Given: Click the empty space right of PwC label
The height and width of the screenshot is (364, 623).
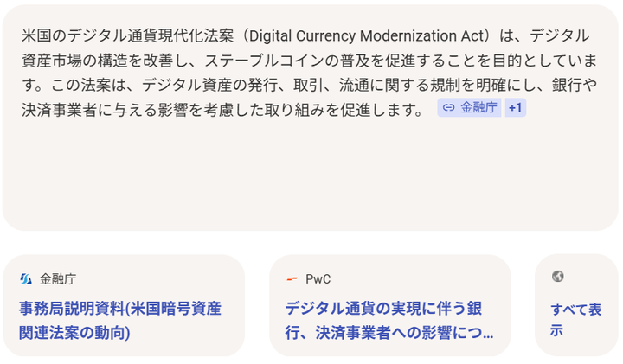Looking at the screenshot, I should pos(415,278).
